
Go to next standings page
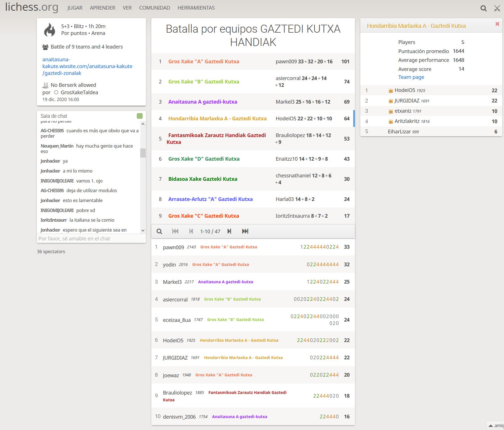tap(229, 231)
